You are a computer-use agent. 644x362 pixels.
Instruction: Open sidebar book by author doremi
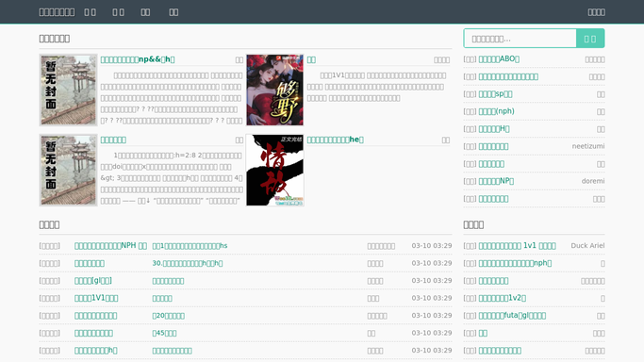click(x=496, y=181)
